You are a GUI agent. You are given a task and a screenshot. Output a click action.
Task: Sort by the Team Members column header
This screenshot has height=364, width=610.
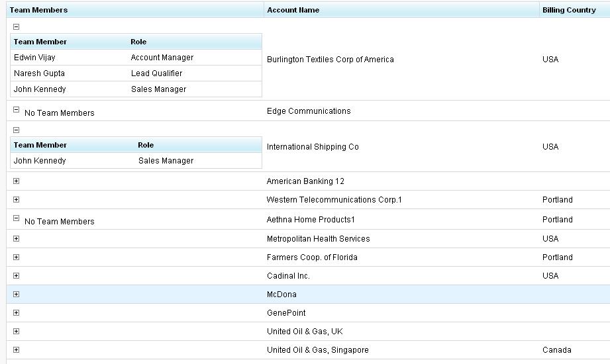click(x=38, y=10)
